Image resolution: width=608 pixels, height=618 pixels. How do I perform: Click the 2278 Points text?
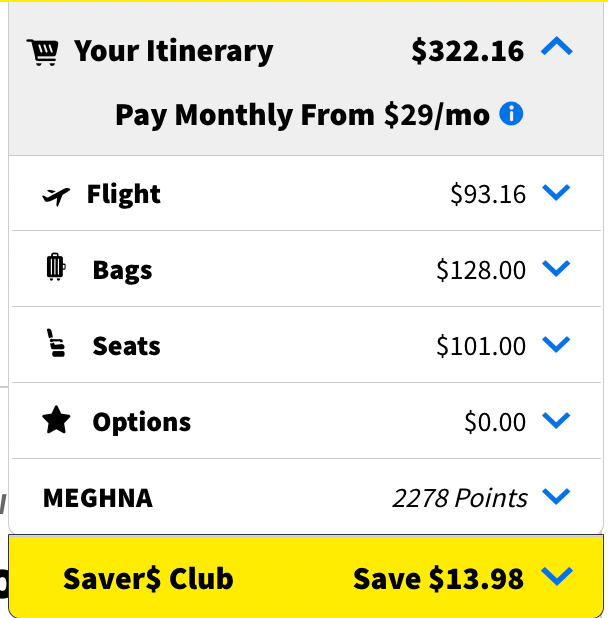pos(460,497)
